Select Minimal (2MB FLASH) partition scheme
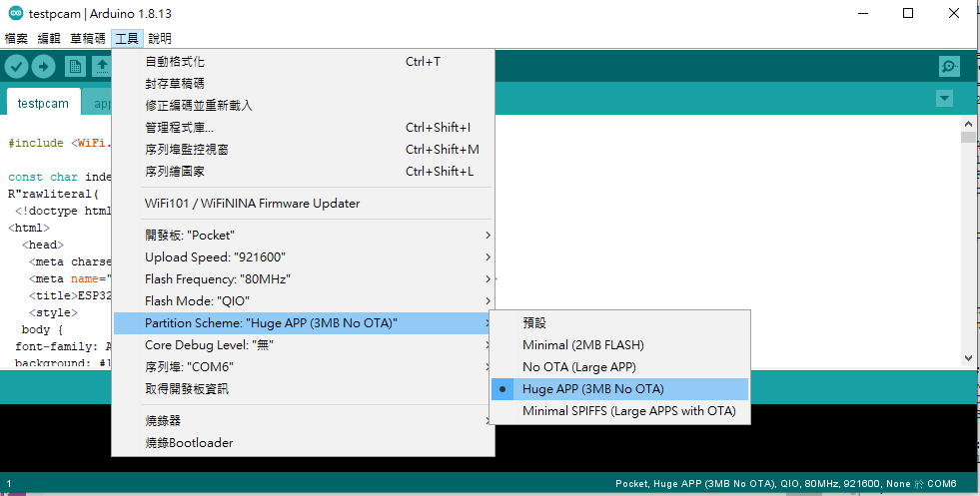This screenshot has height=496, width=980. tap(618, 345)
